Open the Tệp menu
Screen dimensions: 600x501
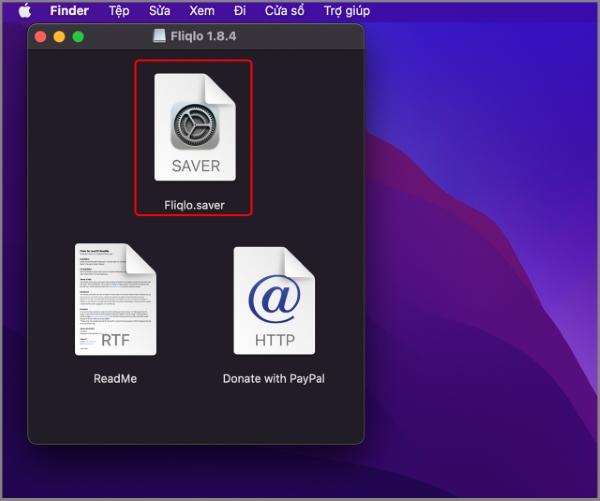(119, 11)
